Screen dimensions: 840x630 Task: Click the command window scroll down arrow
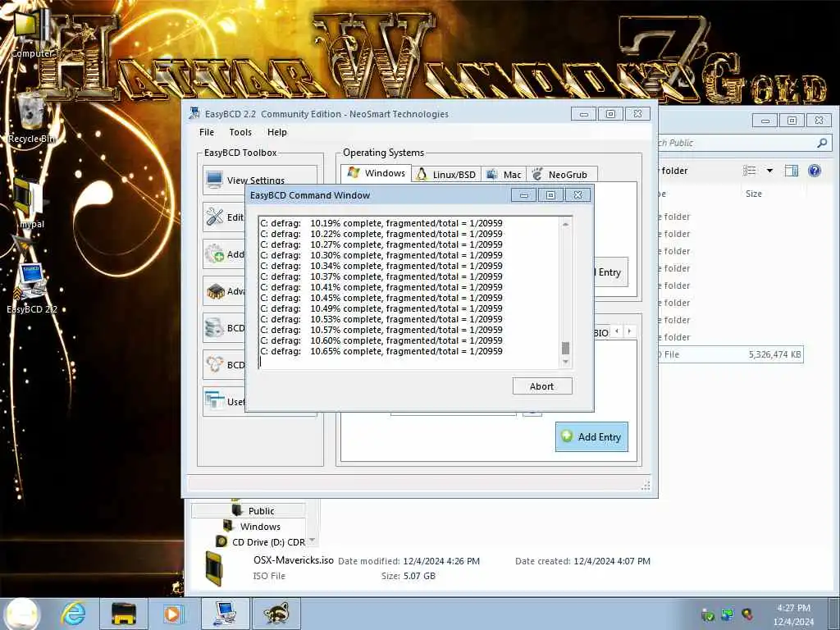point(565,363)
